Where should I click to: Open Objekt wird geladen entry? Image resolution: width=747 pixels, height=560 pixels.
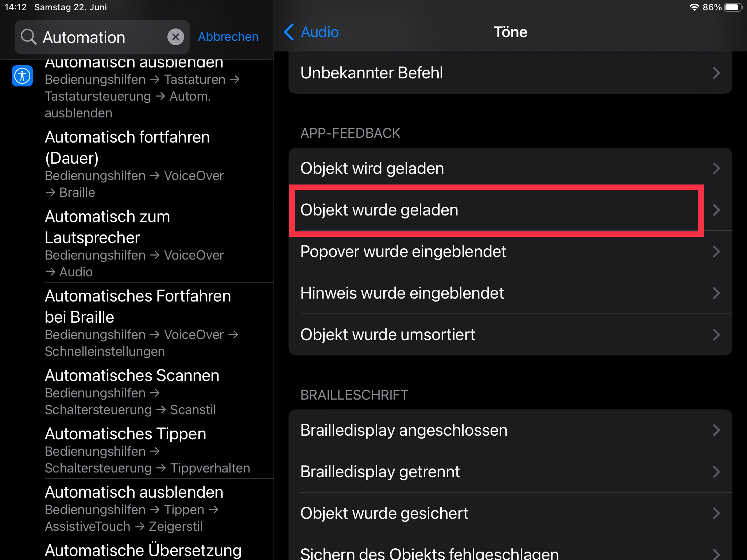tap(510, 168)
